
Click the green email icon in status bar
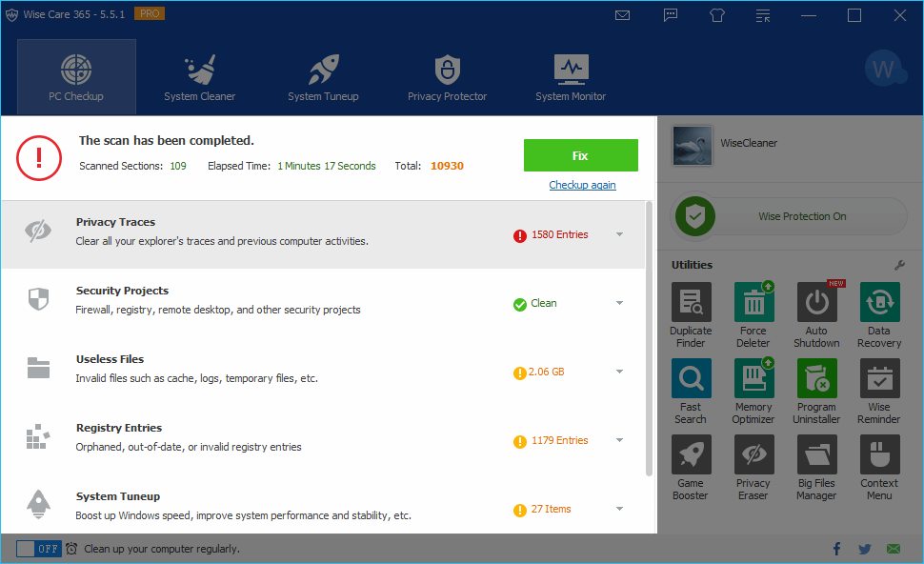(x=894, y=550)
